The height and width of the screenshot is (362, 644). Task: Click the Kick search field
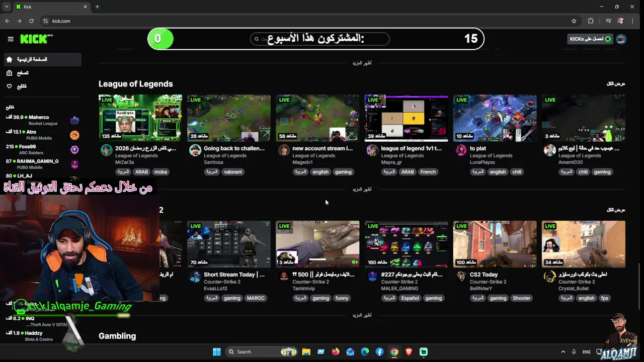click(319, 39)
